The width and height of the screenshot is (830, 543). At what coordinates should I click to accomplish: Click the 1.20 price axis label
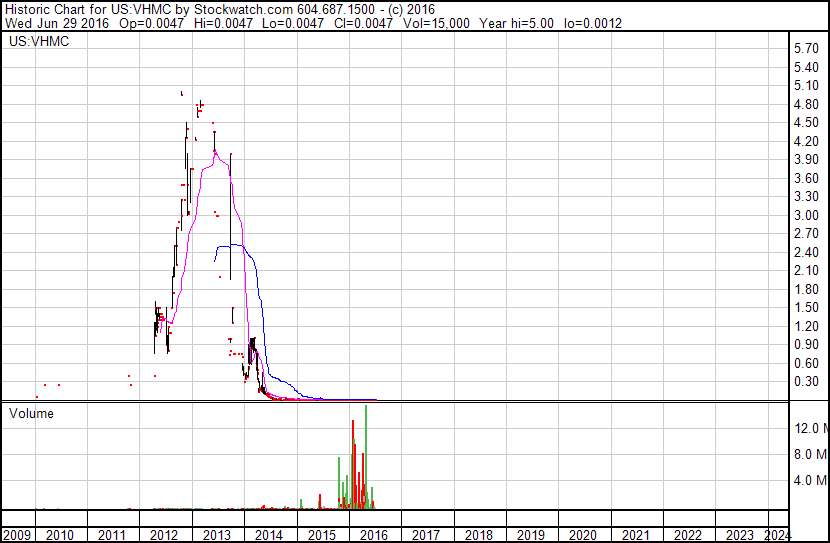806,327
